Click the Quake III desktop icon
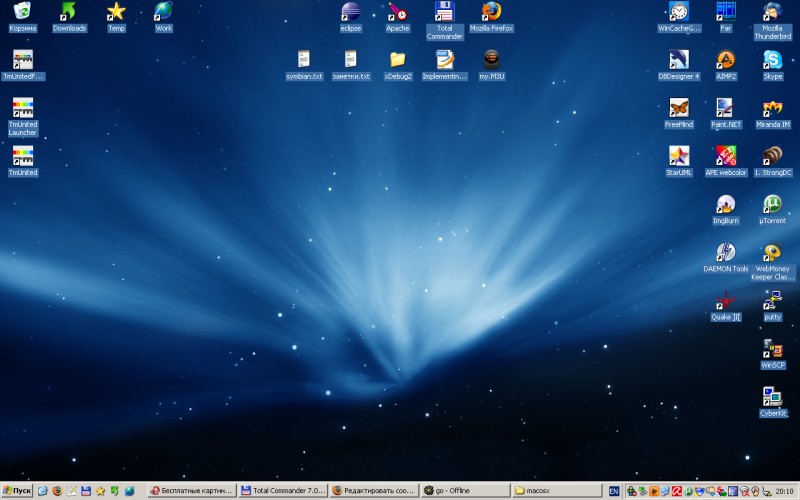The width and height of the screenshot is (800, 500). 726,300
